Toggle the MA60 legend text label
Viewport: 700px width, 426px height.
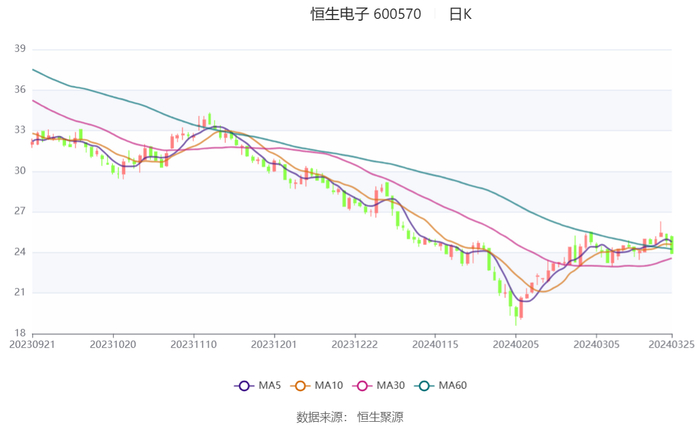454,385
